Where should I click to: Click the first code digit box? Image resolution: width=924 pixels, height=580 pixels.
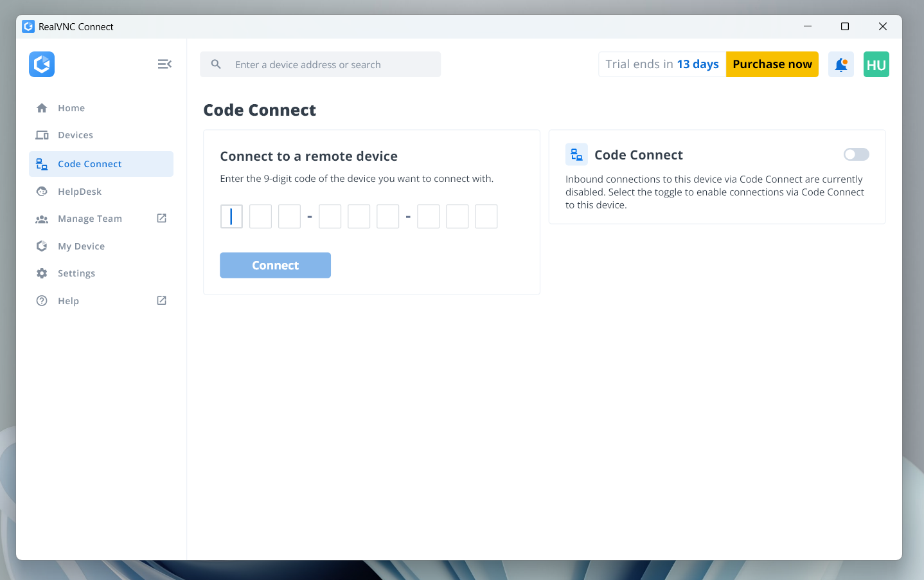pos(231,217)
